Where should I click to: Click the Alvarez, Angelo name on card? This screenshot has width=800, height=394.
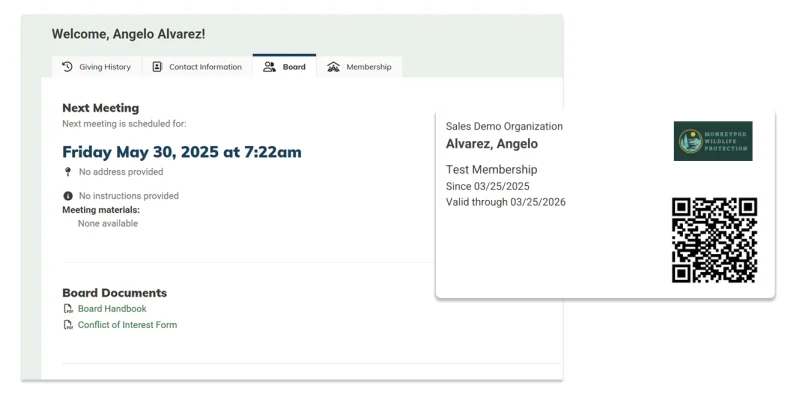[x=492, y=144]
